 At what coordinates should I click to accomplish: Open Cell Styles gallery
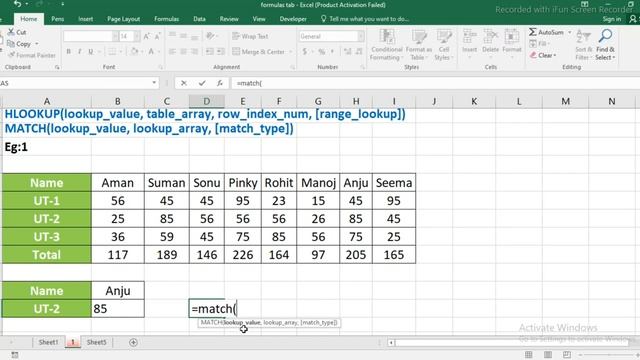[444, 45]
